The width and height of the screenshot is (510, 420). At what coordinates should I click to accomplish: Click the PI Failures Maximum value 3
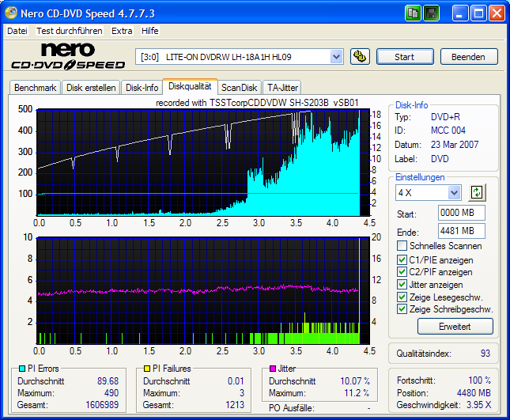click(x=242, y=392)
